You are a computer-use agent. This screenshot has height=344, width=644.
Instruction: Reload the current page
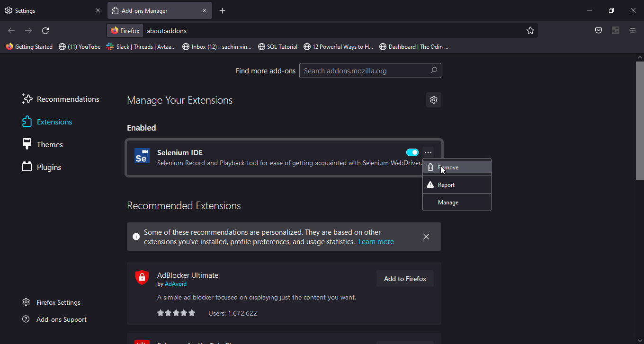click(x=45, y=31)
